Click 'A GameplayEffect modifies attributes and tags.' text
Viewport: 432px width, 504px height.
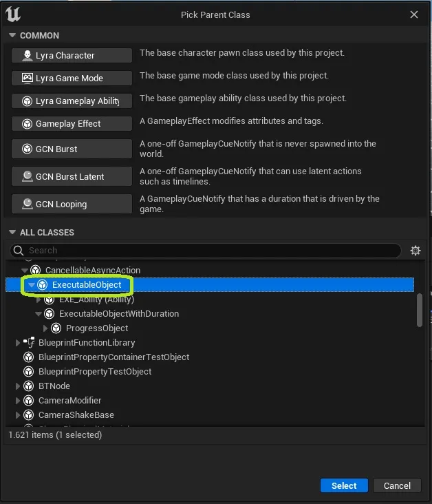[231, 121]
